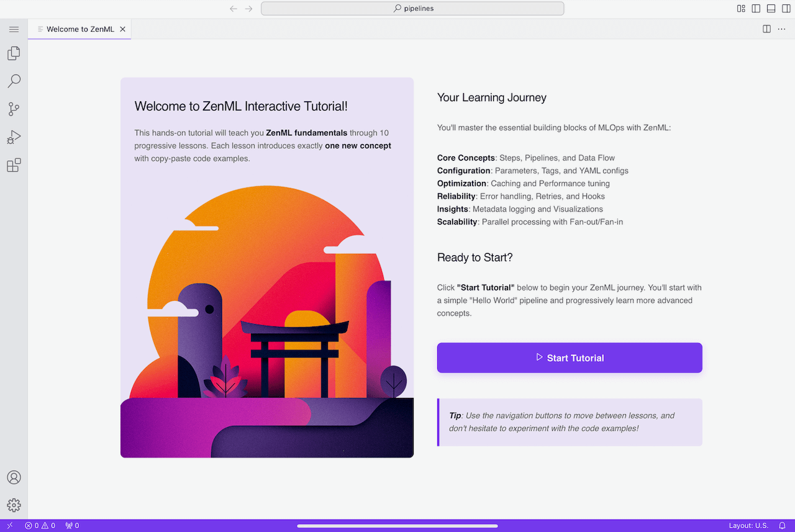795x532 pixels.
Task: Select the Welcome to ZenML tab
Action: tap(80, 29)
